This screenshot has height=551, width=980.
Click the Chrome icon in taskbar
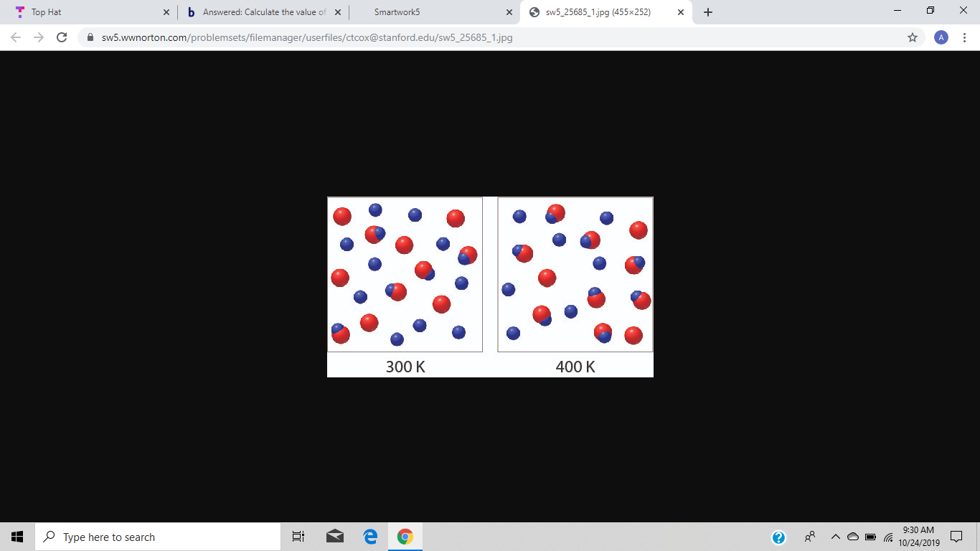(405, 537)
